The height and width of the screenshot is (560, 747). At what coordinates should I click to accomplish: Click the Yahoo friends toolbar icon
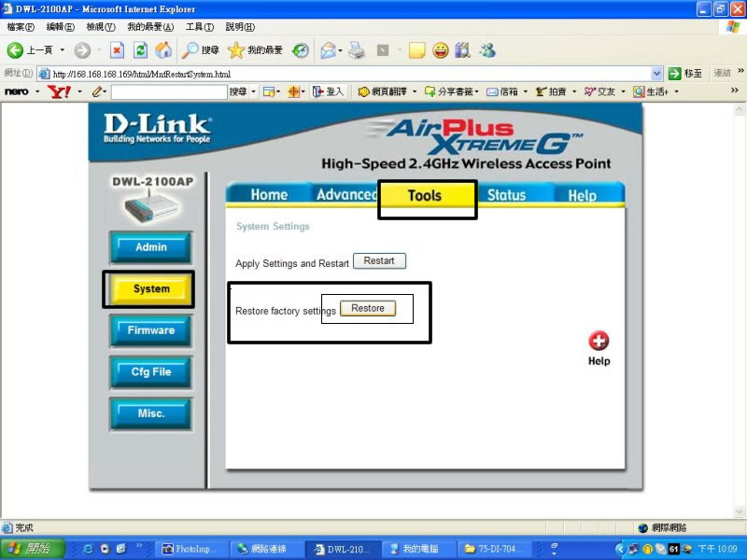[590, 91]
